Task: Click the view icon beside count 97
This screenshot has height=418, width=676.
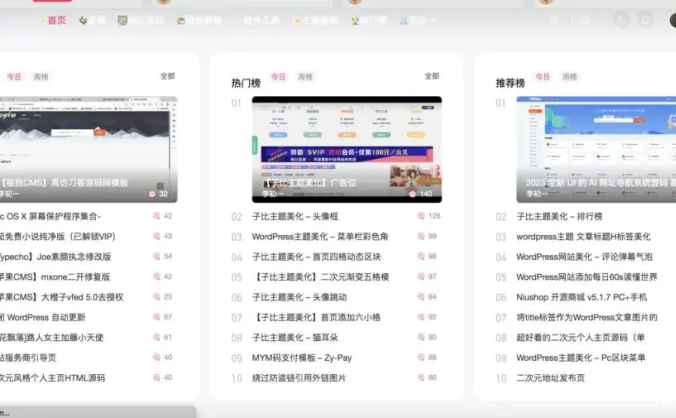Action: click(421, 277)
